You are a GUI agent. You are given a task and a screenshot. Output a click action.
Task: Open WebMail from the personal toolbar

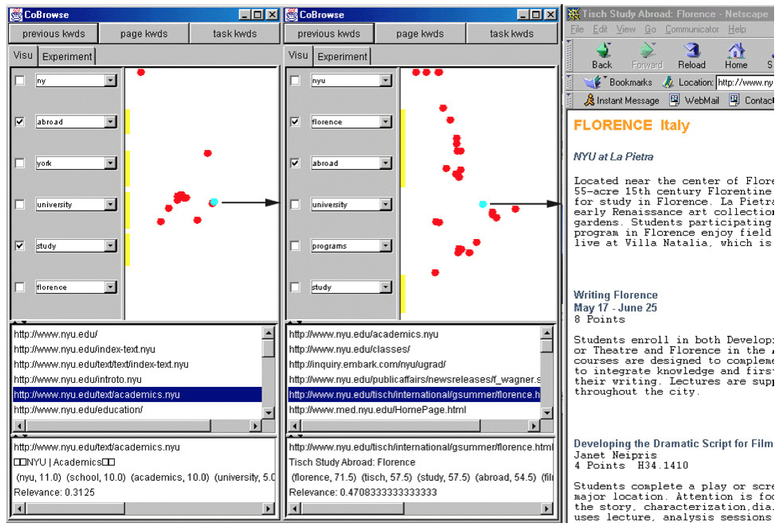pyautogui.click(x=675, y=101)
